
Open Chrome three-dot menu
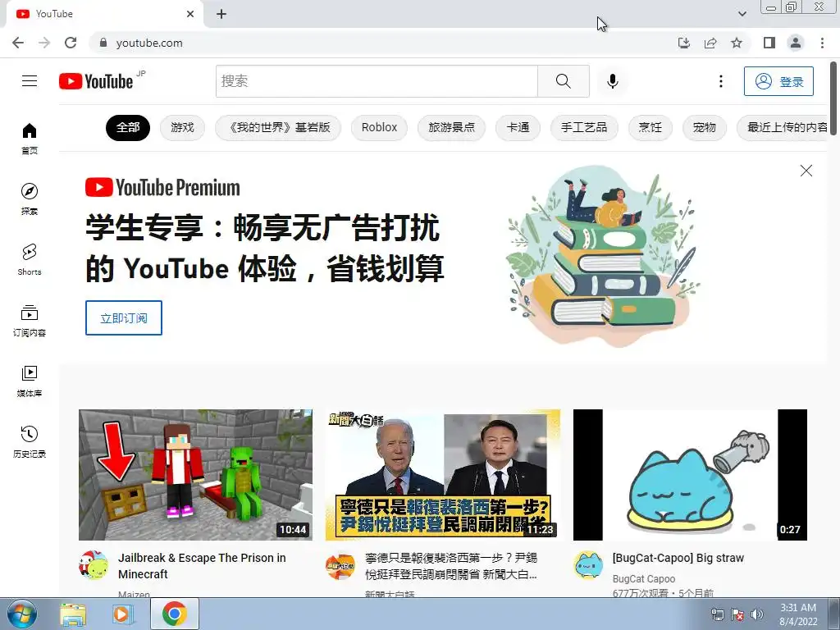[x=822, y=43]
